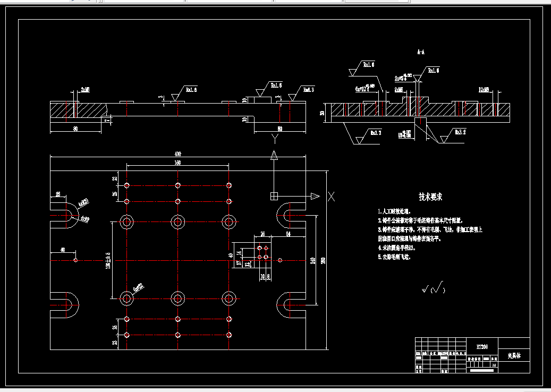Select the 140 dimension text
Image resolution: width=551 pixels, height=392 pixels.
click(x=313, y=261)
